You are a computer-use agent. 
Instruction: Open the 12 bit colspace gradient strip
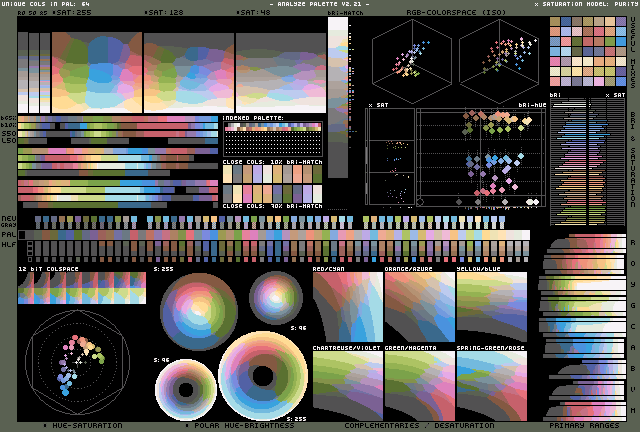82,289
